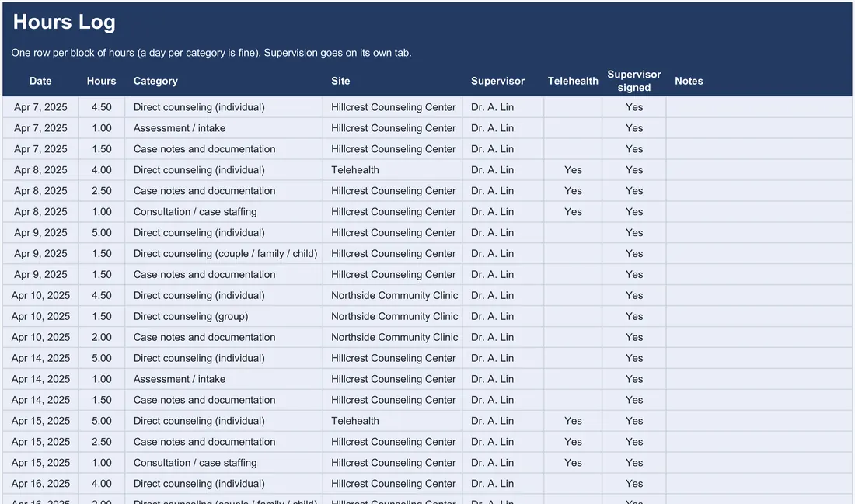The height and width of the screenshot is (504, 855).
Task: Click Northside Community Clinic in the 4.50 hours Apr 10 row
Action: [393, 295]
